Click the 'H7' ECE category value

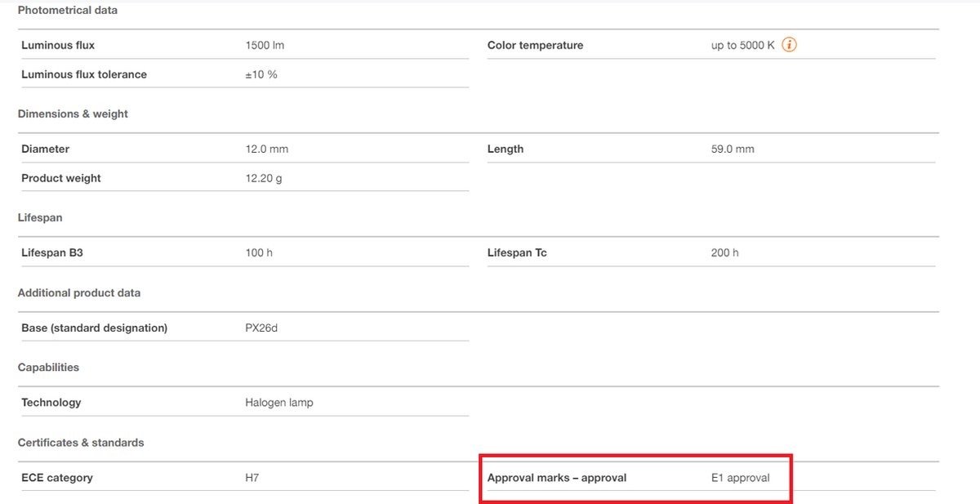(x=252, y=478)
